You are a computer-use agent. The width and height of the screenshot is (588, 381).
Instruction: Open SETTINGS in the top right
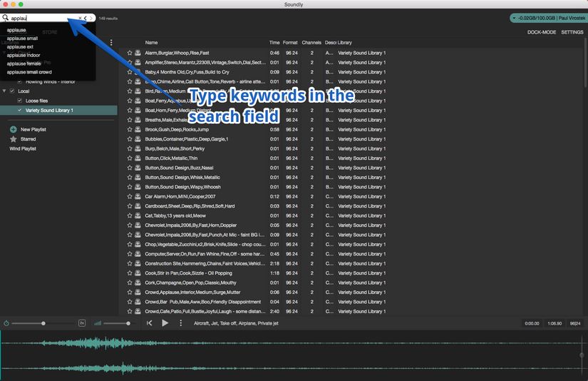coord(572,32)
